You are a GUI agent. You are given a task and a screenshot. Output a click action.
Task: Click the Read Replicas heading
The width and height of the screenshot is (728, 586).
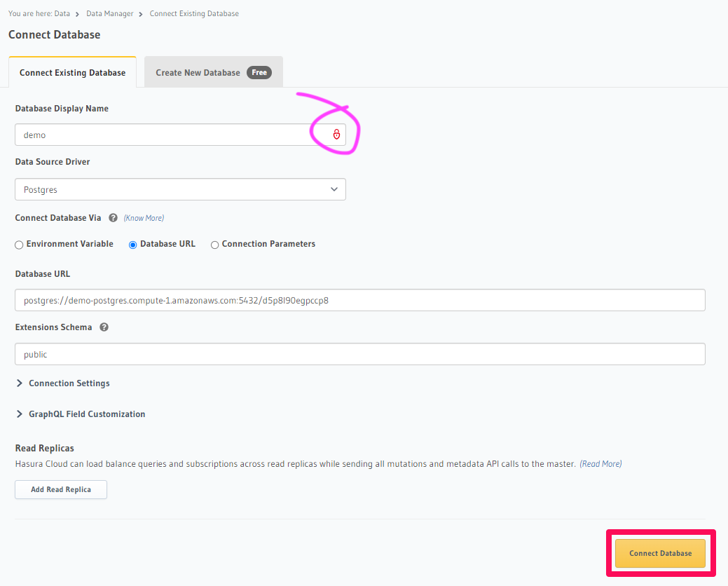[45, 448]
